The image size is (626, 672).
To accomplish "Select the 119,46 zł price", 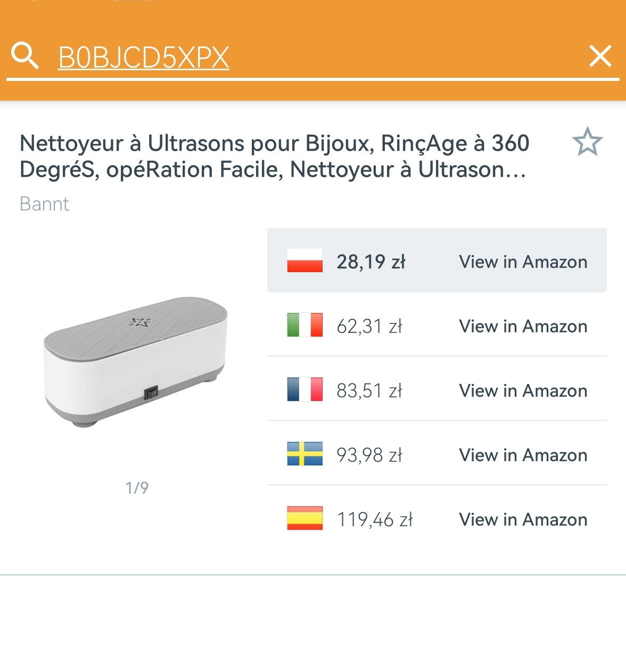I will point(375,520).
